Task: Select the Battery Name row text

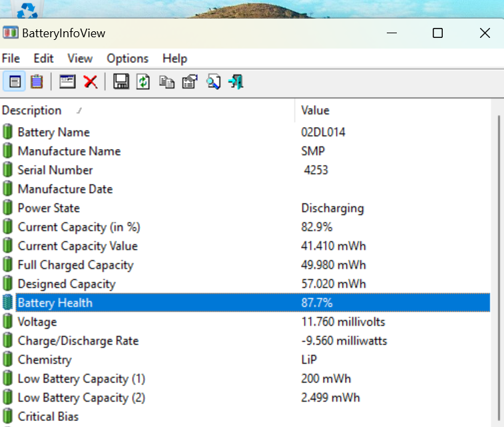Action: [54, 132]
